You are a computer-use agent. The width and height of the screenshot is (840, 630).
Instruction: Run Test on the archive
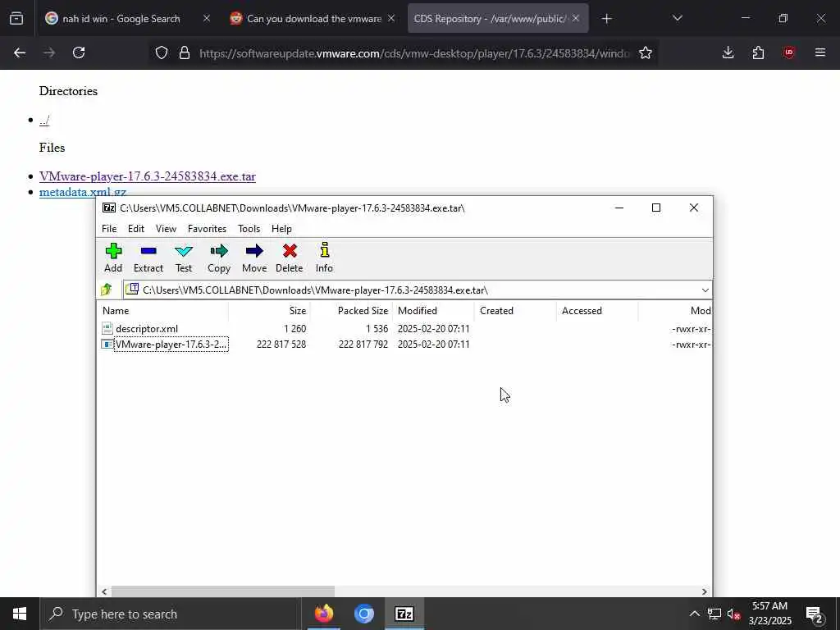(183, 258)
